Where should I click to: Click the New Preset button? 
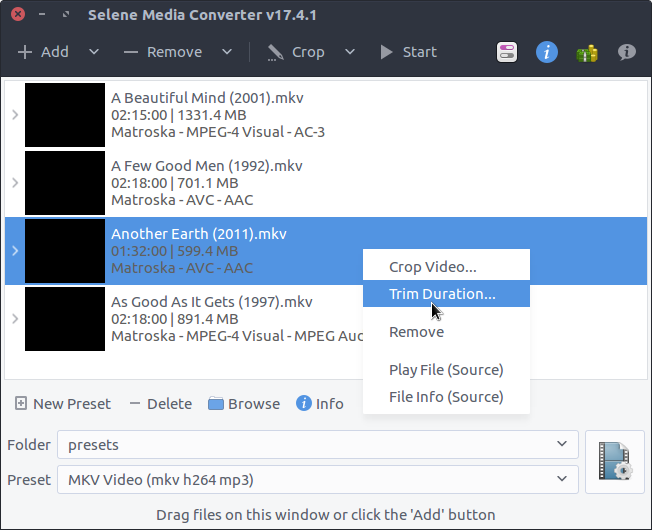click(63, 404)
